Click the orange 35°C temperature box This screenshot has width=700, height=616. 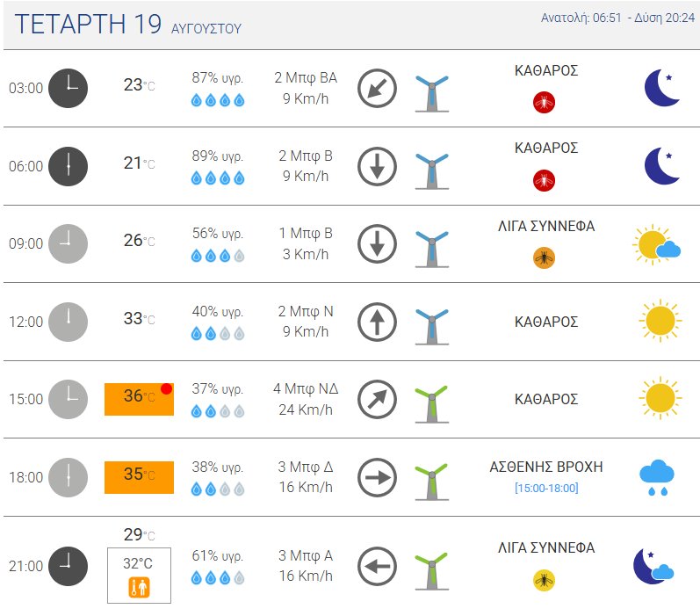pyautogui.click(x=139, y=477)
